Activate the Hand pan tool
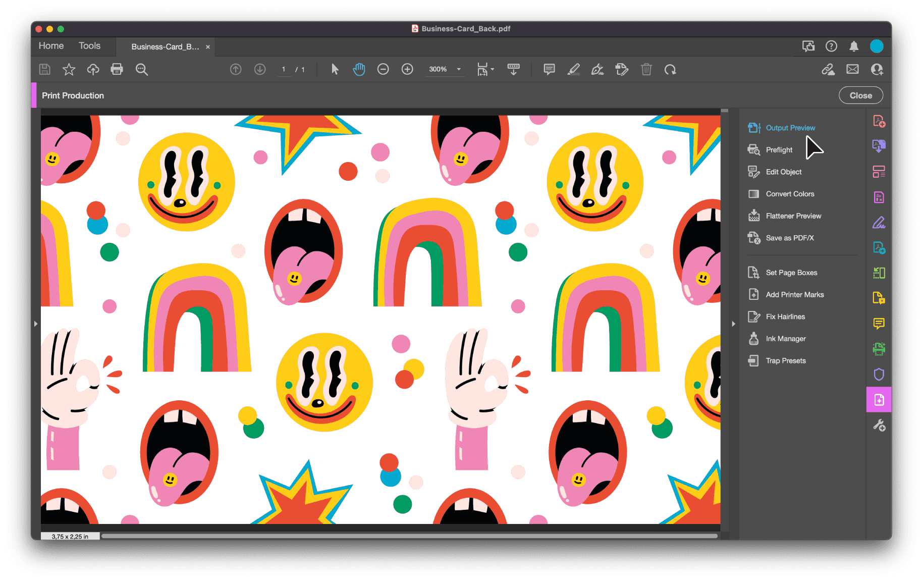 pos(359,69)
